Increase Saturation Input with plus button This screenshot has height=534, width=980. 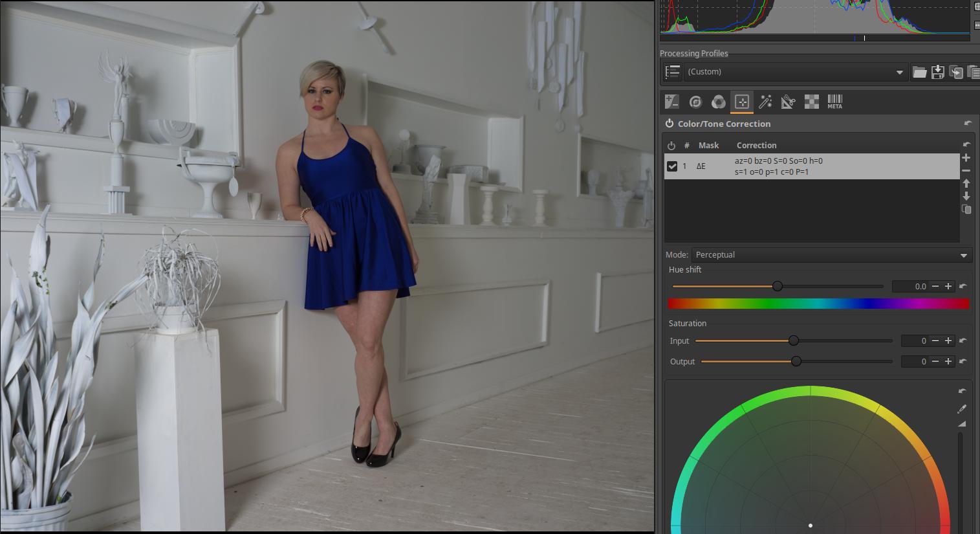click(x=948, y=341)
